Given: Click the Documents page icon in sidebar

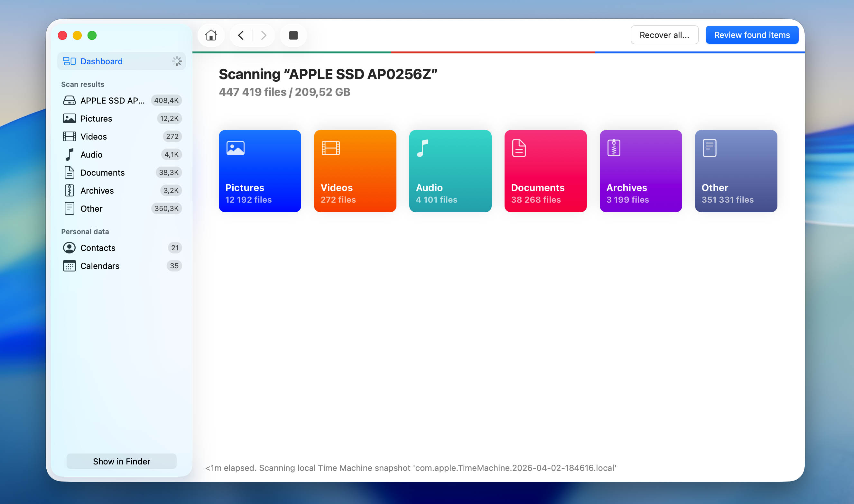Looking at the screenshot, I should point(69,172).
